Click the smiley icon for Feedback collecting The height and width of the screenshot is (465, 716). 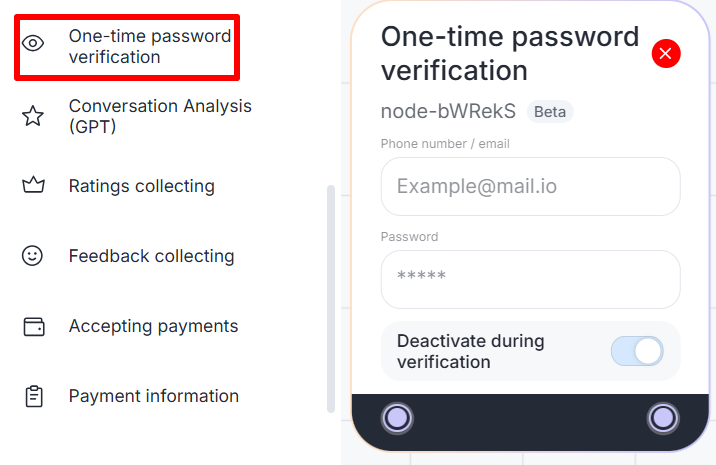(33, 256)
